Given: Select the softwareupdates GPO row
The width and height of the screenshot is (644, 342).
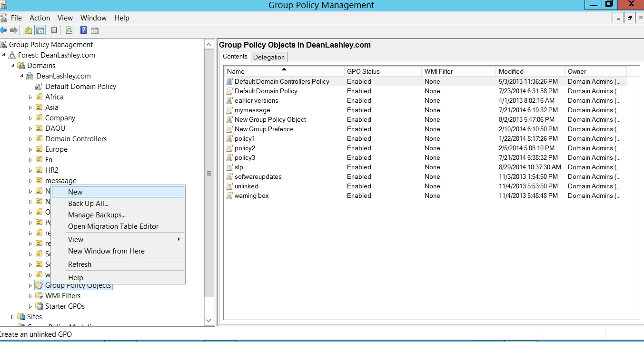Looking at the screenshot, I should pyautogui.click(x=258, y=177).
